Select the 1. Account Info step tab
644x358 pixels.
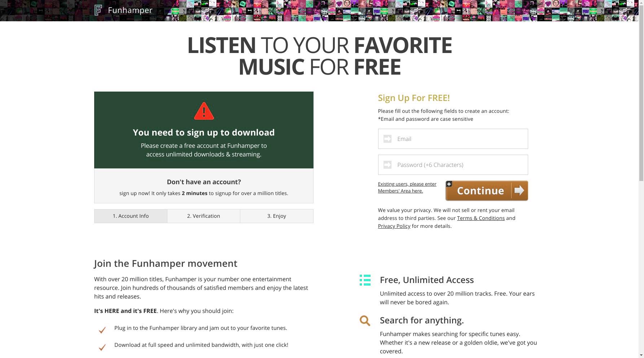131,216
